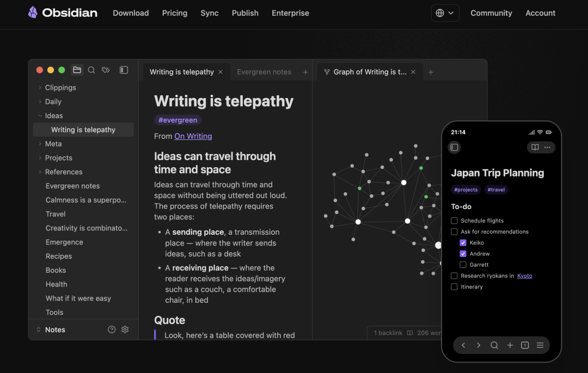Image resolution: width=588 pixels, height=373 pixels.
Task: Go forward using phone right arrow
Action: tap(479, 345)
